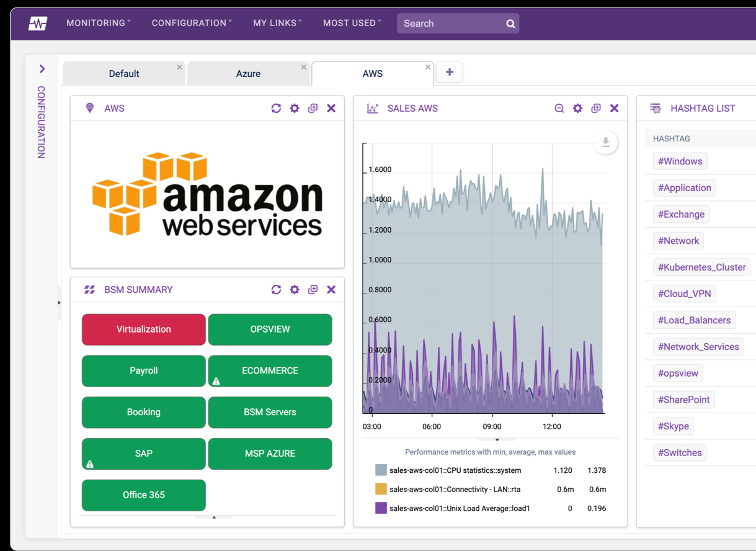Duplicate the BSM Summary dashlet
The width and height of the screenshot is (756, 551).
pyautogui.click(x=313, y=289)
